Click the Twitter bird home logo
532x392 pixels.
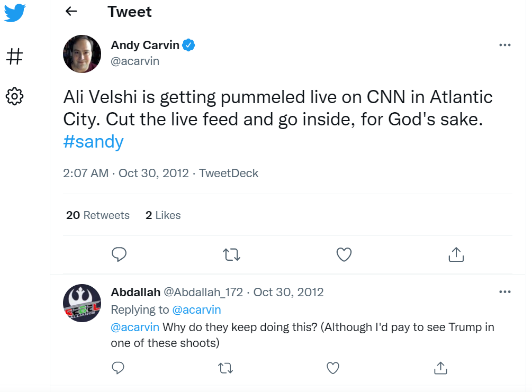[15, 13]
